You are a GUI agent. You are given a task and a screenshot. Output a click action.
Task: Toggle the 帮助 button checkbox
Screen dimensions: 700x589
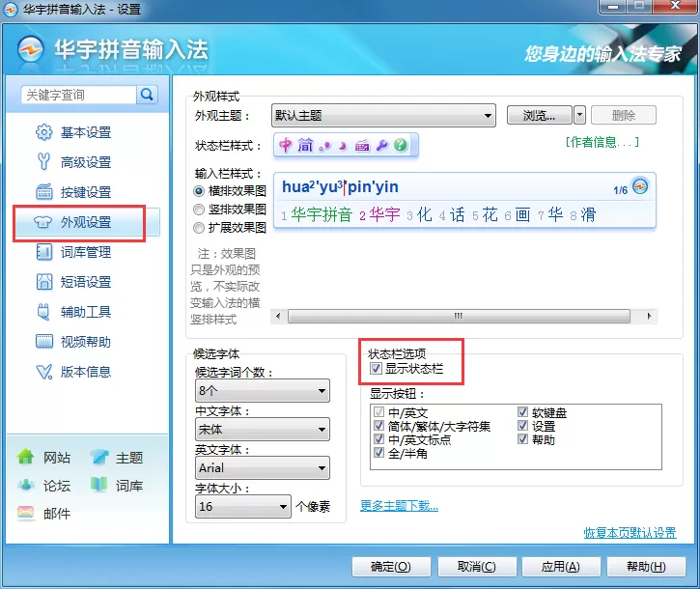click(522, 439)
